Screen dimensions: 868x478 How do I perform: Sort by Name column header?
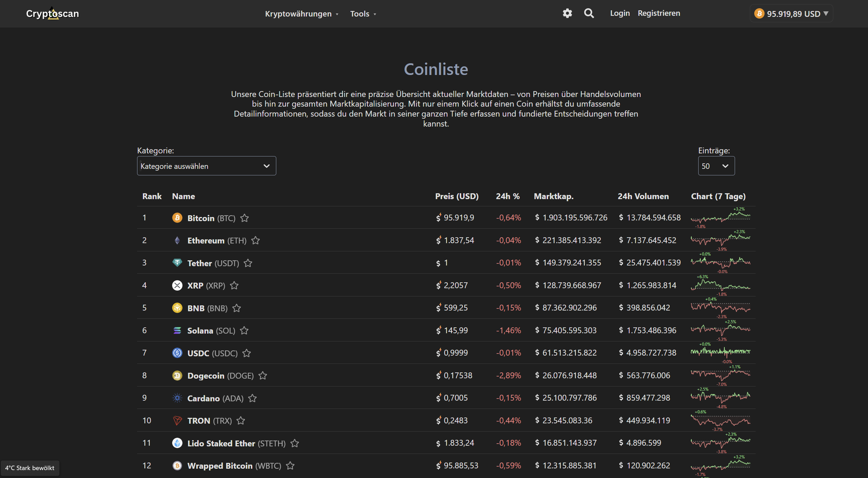click(183, 196)
